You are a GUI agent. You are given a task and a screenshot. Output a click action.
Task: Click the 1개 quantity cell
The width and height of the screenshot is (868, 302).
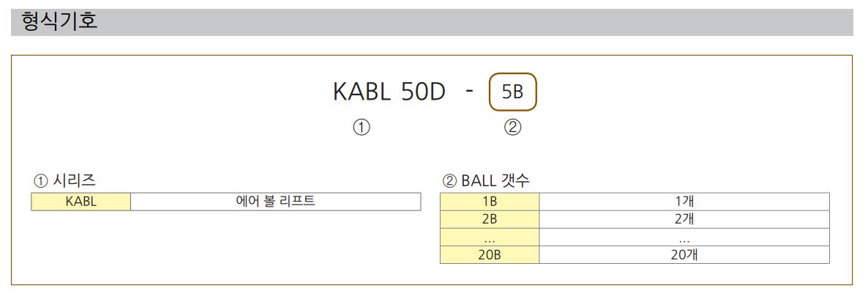pos(684,202)
